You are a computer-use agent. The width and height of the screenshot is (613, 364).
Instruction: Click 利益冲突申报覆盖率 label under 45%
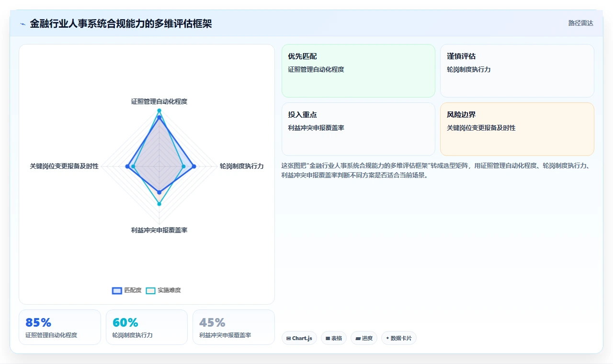pos(225,335)
